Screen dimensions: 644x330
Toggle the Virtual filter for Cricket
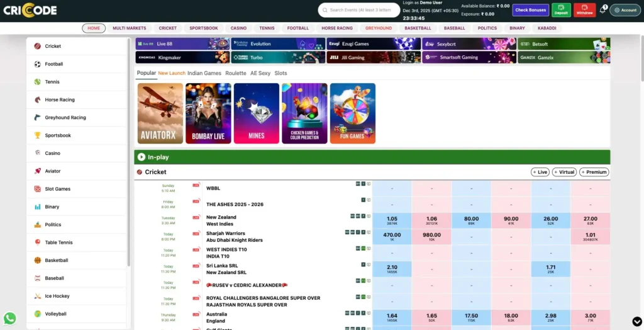(564, 172)
